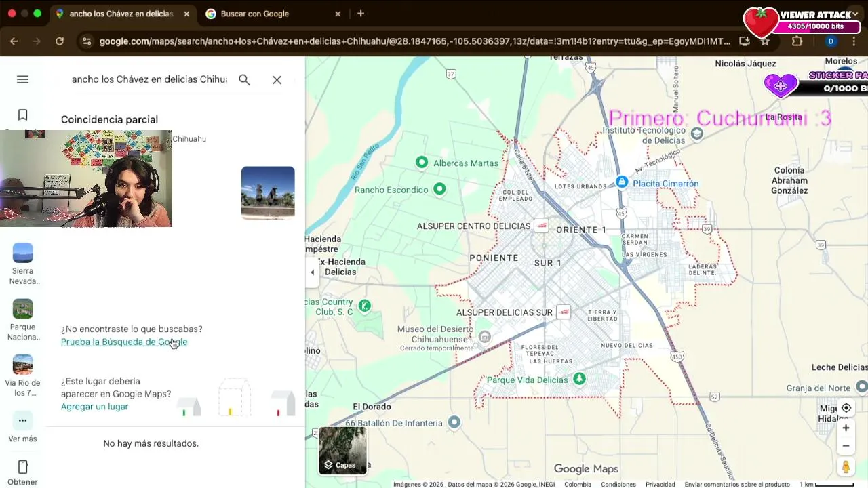This screenshot has width=868, height=488.
Task: Zoom out with the minus button
Action: (846, 446)
